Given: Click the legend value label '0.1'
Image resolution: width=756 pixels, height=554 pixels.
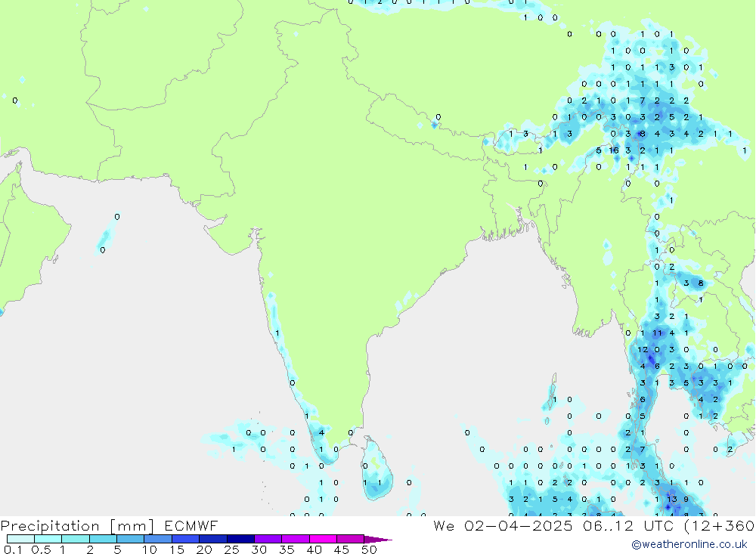Looking at the screenshot, I should (13, 549).
